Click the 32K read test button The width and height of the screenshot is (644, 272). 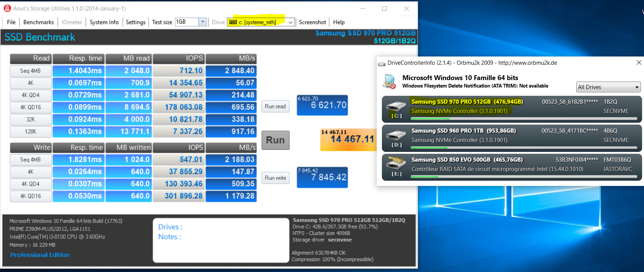pyautogui.click(x=31, y=119)
